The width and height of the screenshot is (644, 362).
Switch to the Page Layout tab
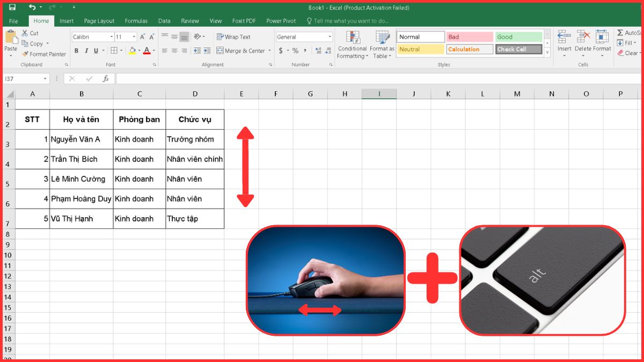click(99, 21)
